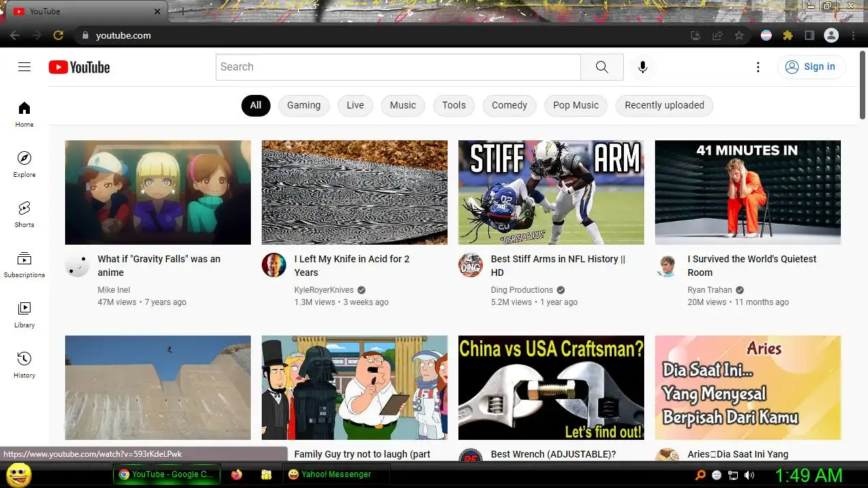Bookmark this page with star icon
Viewport: 868px width, 488px height.
739,35
